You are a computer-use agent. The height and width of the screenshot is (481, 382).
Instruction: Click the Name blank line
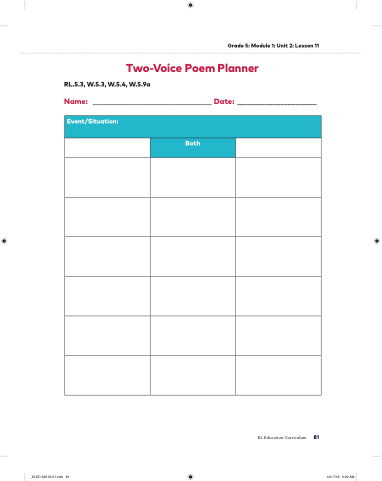click(152, 104)
